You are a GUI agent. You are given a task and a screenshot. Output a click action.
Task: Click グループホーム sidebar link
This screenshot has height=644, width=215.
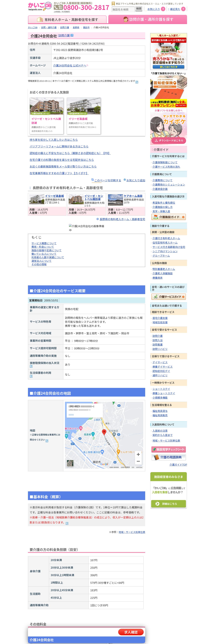pos(161,255)
